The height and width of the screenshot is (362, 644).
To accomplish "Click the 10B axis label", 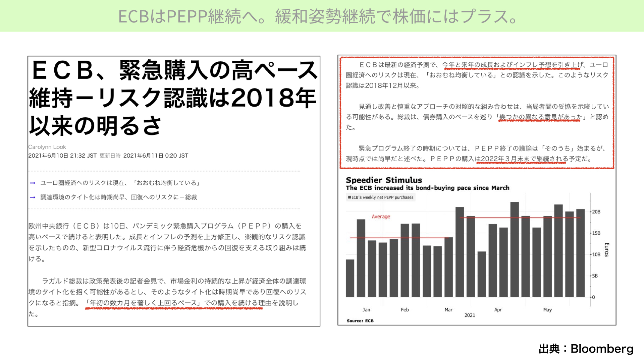I will pos(596,254).
